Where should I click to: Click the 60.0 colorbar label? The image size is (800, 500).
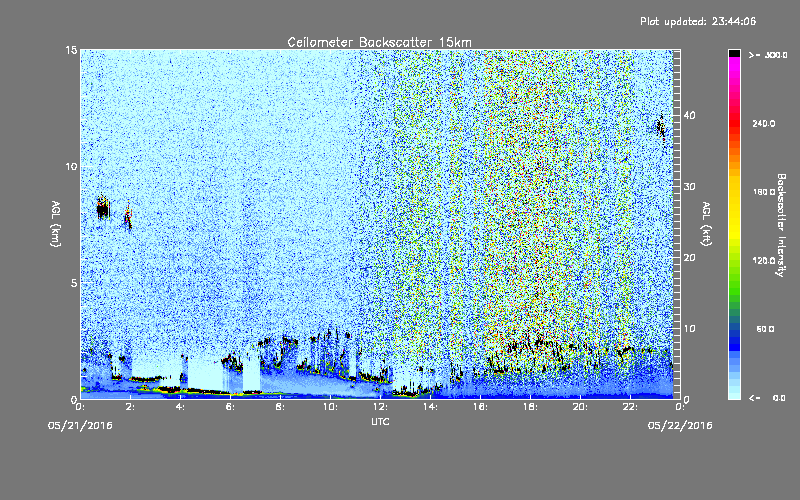tap(765, 330)
